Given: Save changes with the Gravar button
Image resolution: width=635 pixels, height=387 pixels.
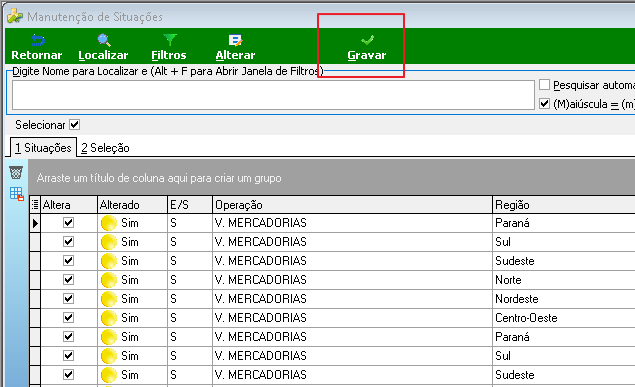Looking at the screenshot, I should [x=367, y=47].
